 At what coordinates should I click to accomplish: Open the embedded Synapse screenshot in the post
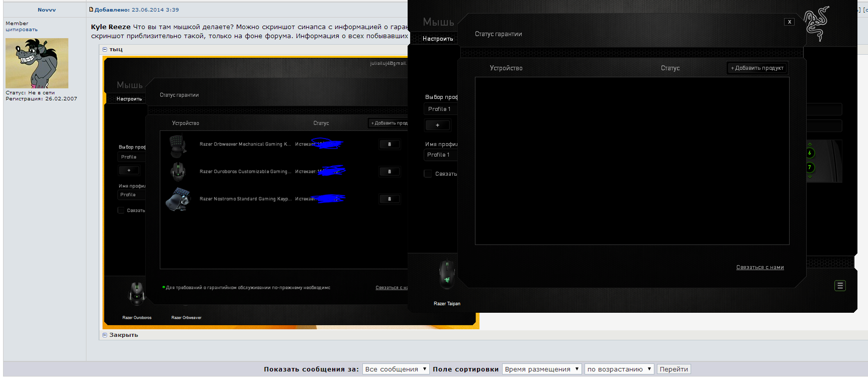coord(256,193)
